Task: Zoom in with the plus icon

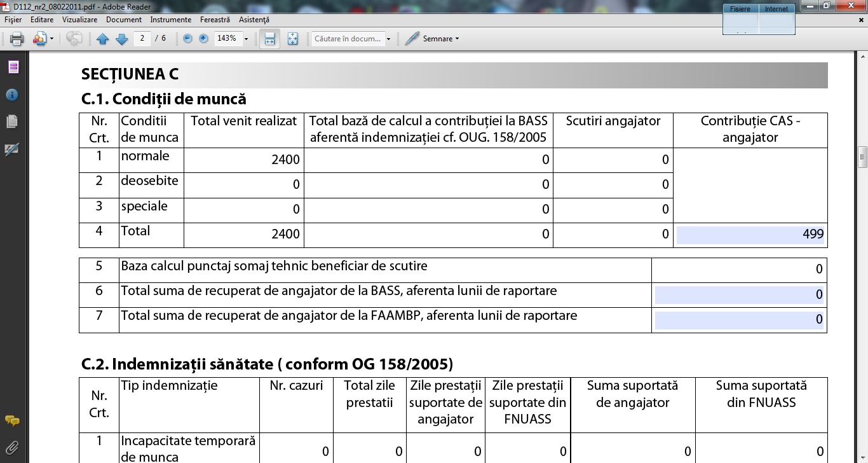Action: pos(203,38)
